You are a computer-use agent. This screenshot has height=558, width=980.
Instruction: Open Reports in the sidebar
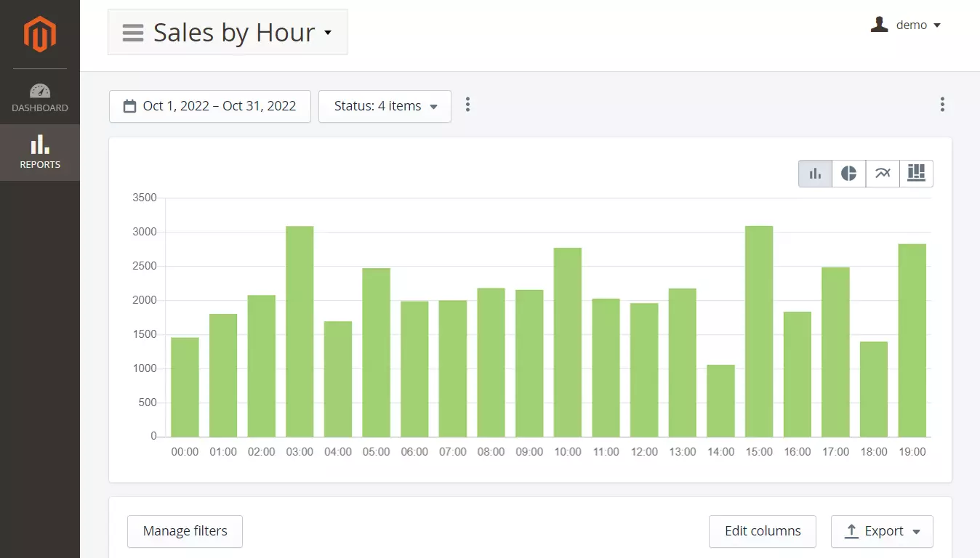click(40, 153)
